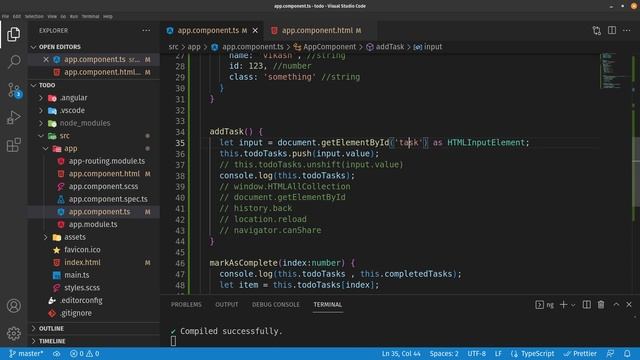
Task: Select the Terminal panel tab
Action: coord(327,304)
